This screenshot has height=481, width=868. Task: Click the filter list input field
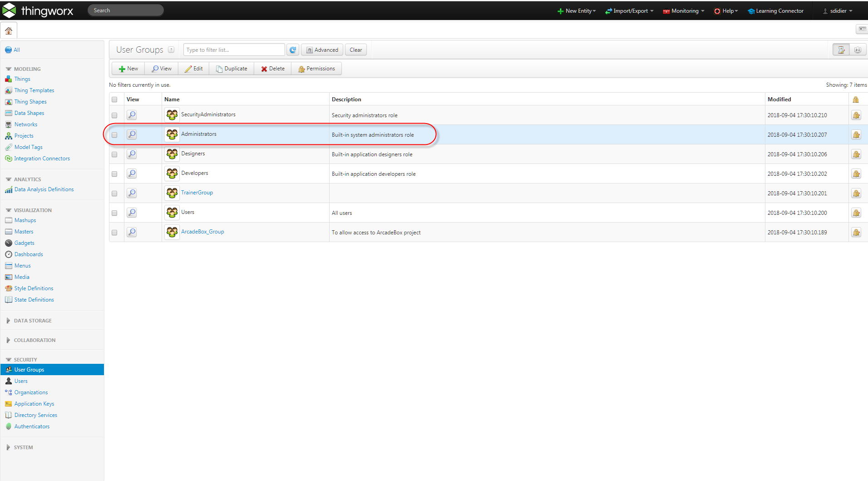coord(234,50)
